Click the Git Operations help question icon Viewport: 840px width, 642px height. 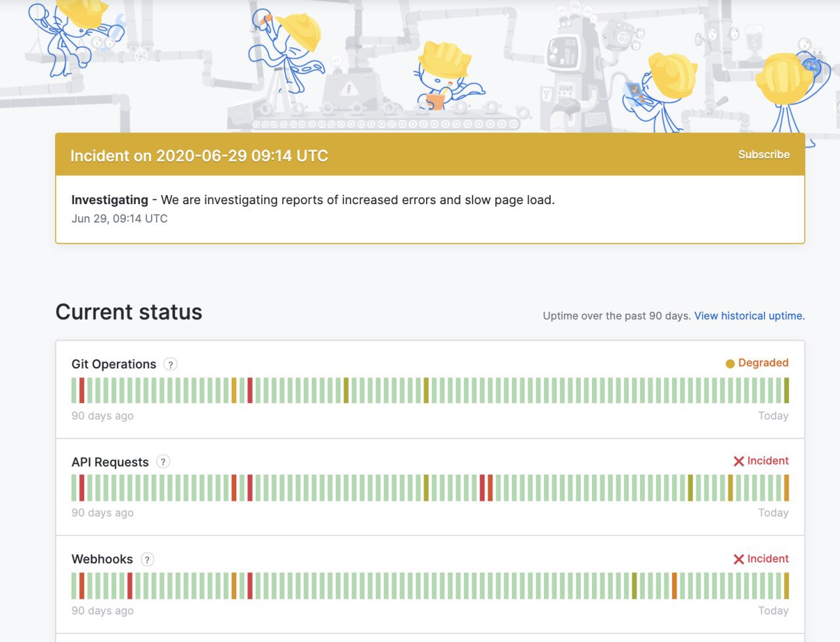(171, 364)
